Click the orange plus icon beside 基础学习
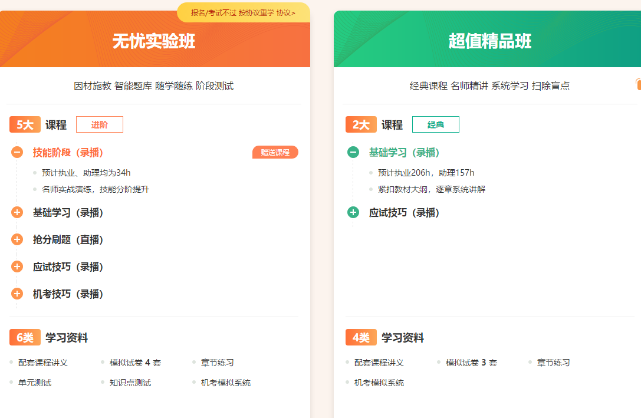The height and width of the screenshot is (418, 641). point(17,212)
